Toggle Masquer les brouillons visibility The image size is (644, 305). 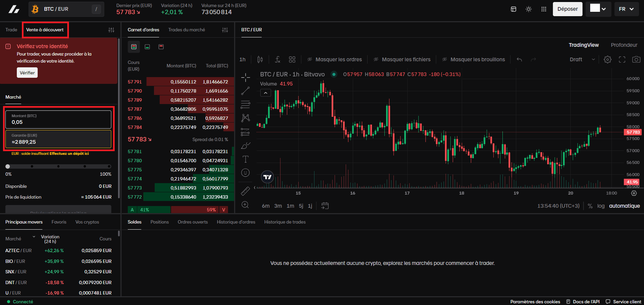[x=473, y=60]
